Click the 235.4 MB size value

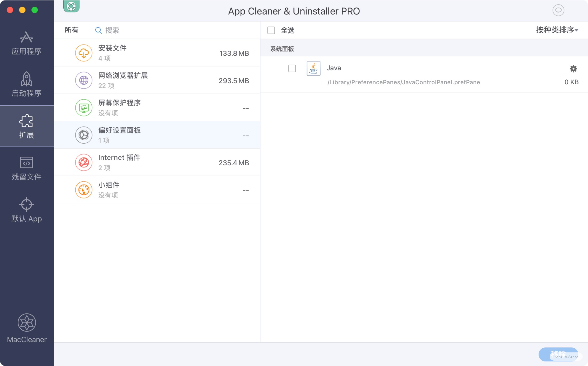pyautogui.click(x=234, y=163)
